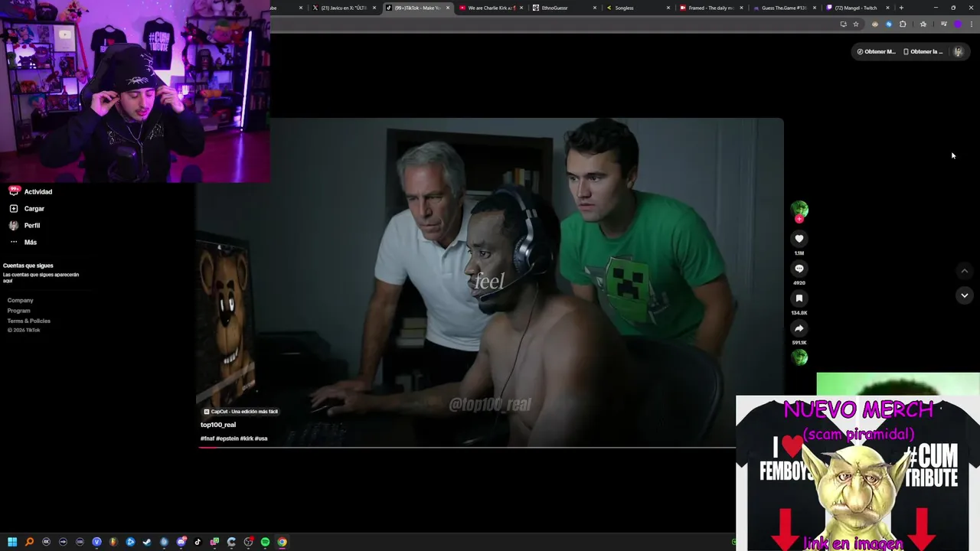Seek on the video progress bar

(x=467, y=448)
